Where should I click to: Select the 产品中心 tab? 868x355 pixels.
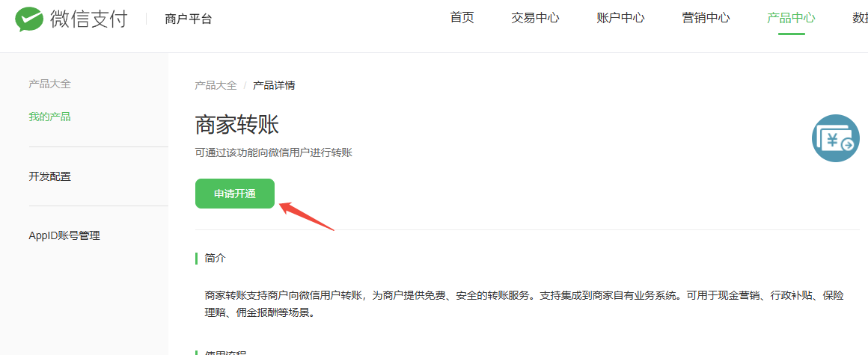[x=791, y=18]
